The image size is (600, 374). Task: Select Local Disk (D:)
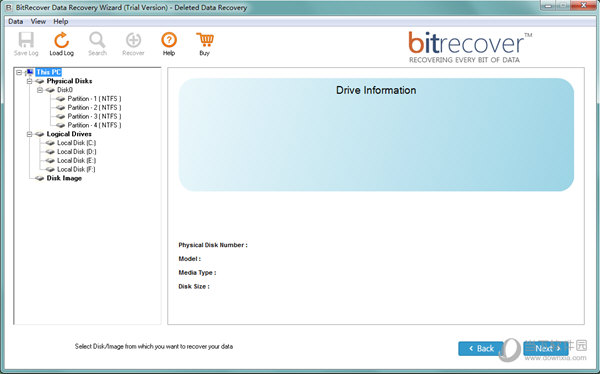(77, 152)
